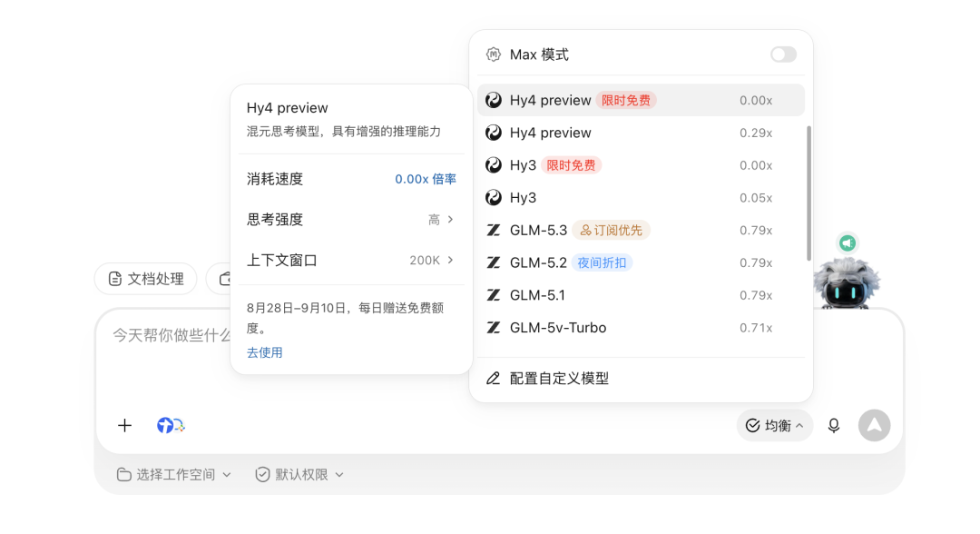Click the 限时免费 badge on Hy3
The image size is (980, 534).
pyautogui.click(x=571, y=165)
